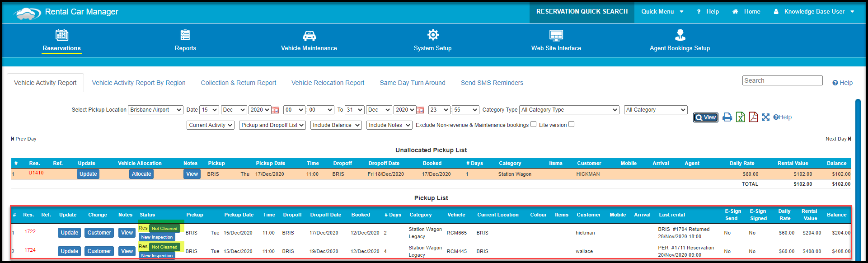This screenshot has height=263, width=868.
Task: Click New Inspection for reservation 1722
Action: coord(157,237)
